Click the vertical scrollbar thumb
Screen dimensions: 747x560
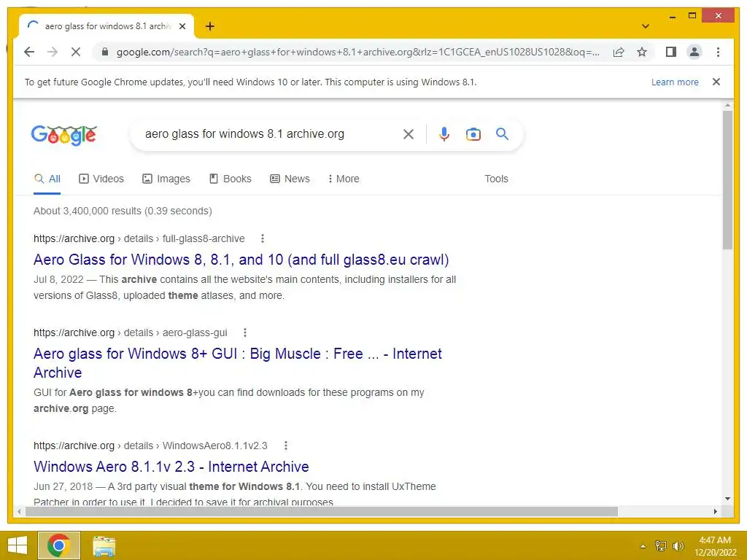(x=727, y=180)
